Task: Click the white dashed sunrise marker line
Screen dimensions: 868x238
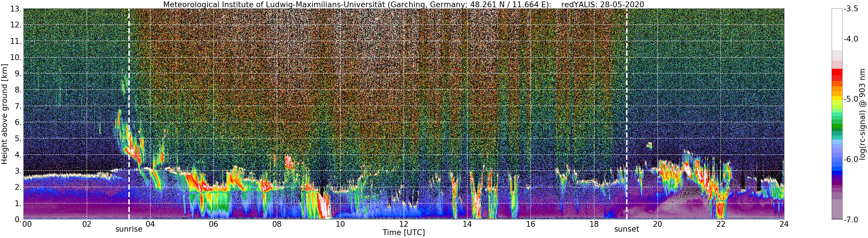Action: (x=129, y=114)
